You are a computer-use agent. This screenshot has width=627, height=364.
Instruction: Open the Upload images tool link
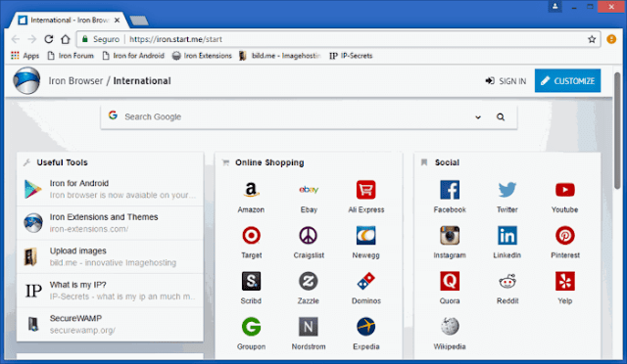(x=110, y=256)
